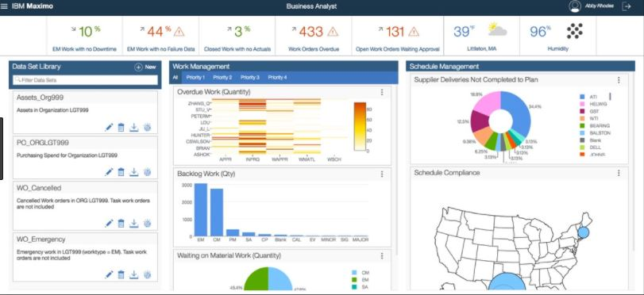
Task: Toggle CM legend entry in Waiting on Material
Action: 354,273
